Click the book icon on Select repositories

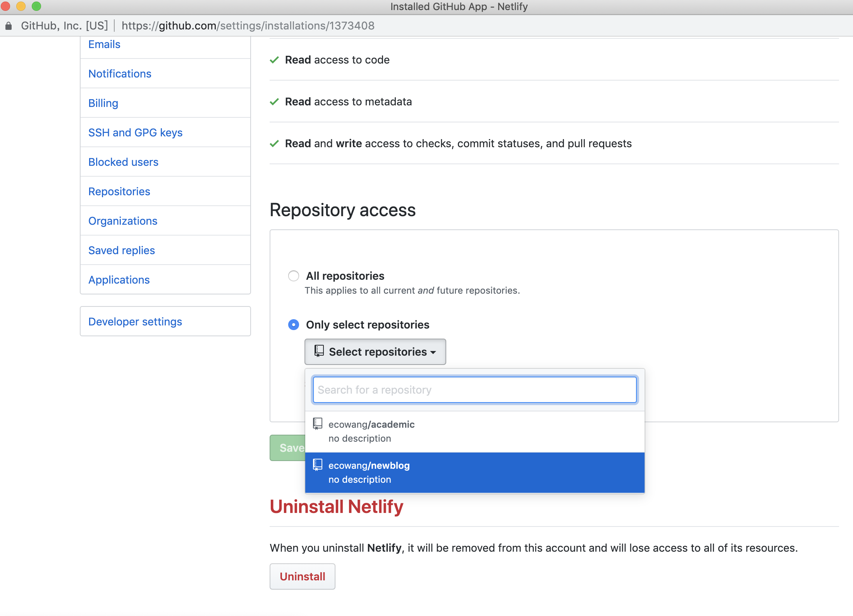point(319,351)
